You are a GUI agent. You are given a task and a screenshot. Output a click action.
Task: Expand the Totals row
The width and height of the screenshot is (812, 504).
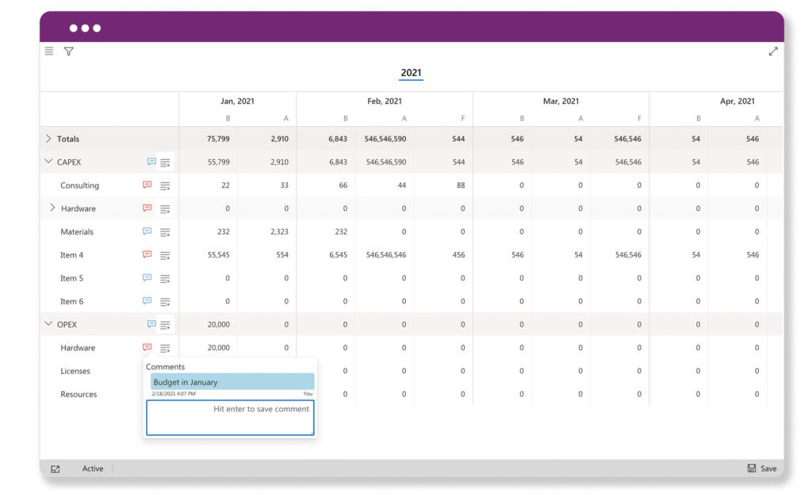point(48,138)
